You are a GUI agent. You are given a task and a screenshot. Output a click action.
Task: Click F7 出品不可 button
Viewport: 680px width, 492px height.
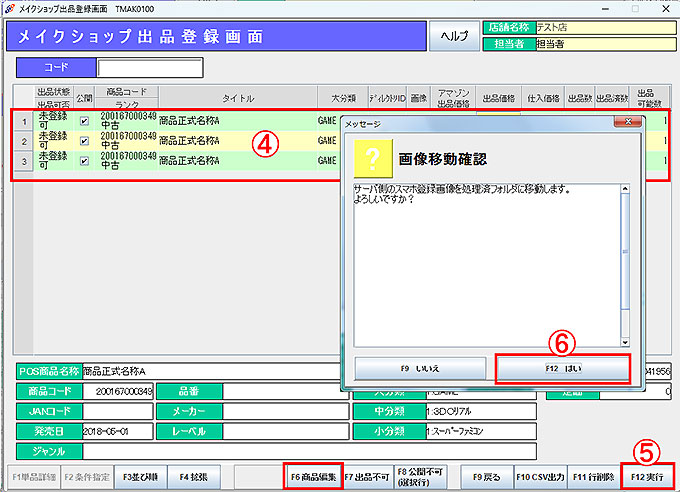pos(368,477)
